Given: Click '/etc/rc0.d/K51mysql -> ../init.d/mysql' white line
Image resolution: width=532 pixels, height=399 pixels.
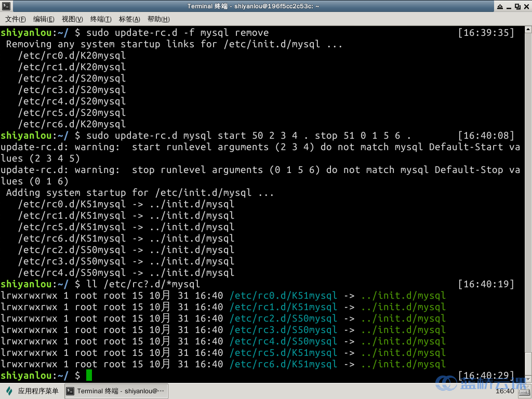Looking at the screenshot, I should pyautogui.click(x=126, y=204).
